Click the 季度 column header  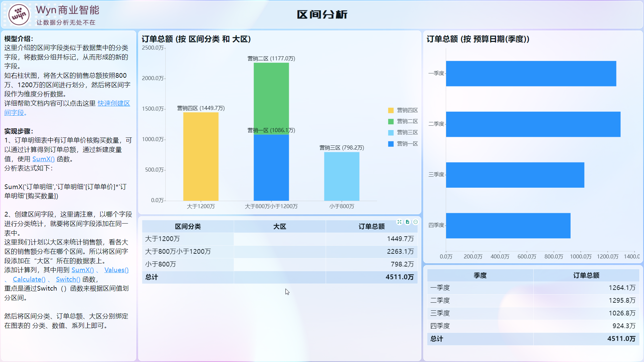pyautogui.click(x=480, y=276)
